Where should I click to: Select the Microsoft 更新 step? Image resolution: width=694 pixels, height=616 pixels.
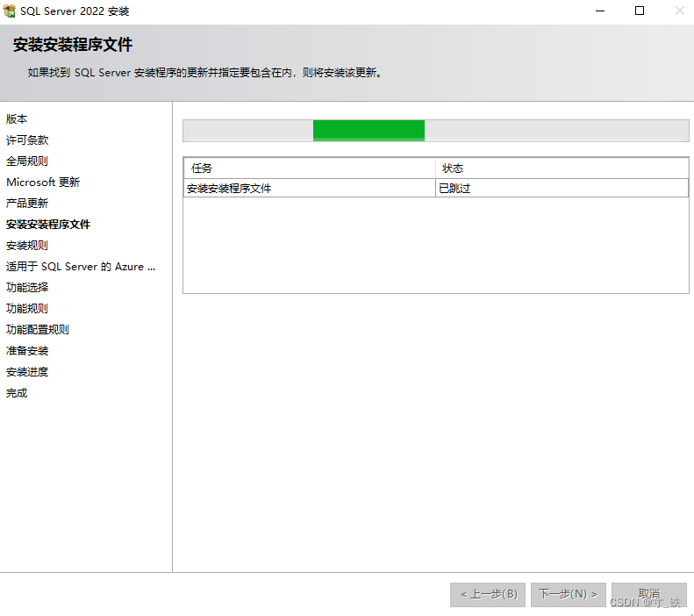click(x=43, y=183)
